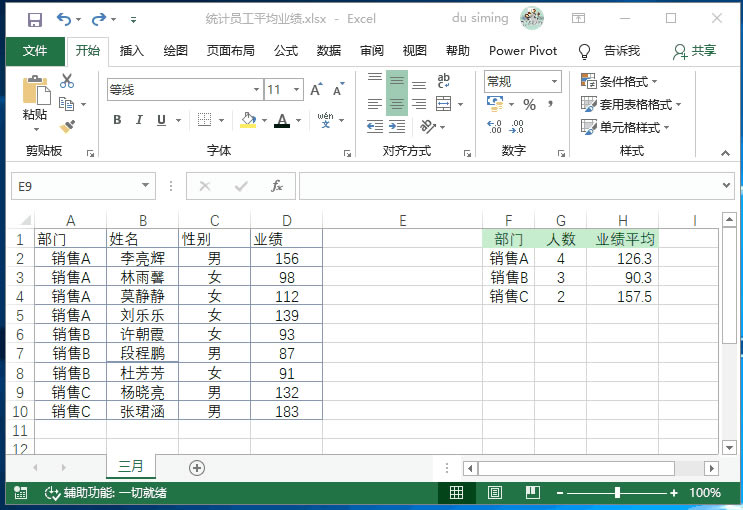Click the Percent Style icon

pyautogui.click(x=529, y=104)
